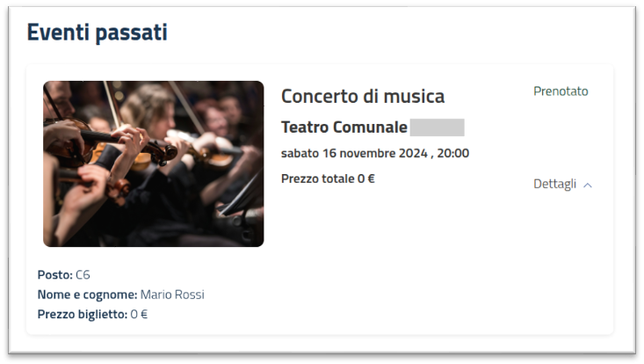This screenshot has height=364, width=644.
Task: Click the "0 €" total price value
Action: tap(366, 178)
